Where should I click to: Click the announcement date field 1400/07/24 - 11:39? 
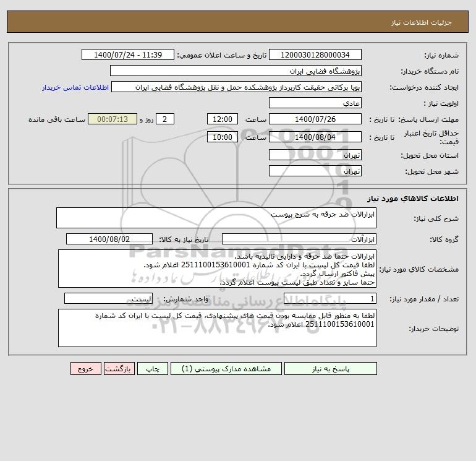click(x=128, y=54)
